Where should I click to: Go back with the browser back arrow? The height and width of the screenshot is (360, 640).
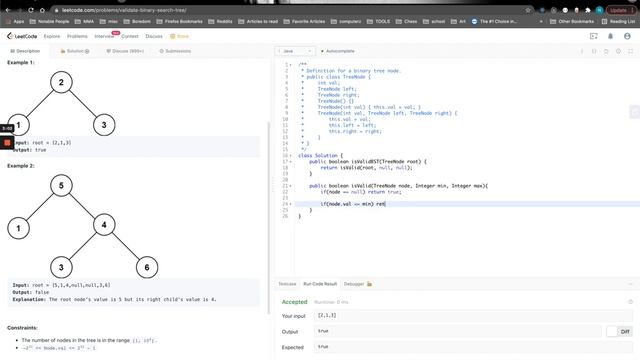click(x=7, y=10)
